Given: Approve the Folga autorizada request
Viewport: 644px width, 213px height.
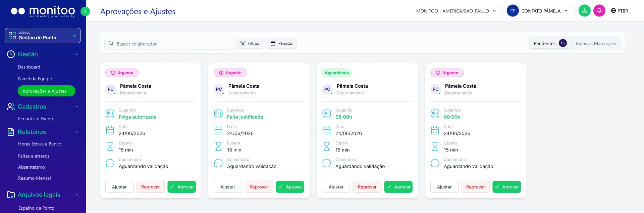Looking at the screenshot, I should pos(182,187).
